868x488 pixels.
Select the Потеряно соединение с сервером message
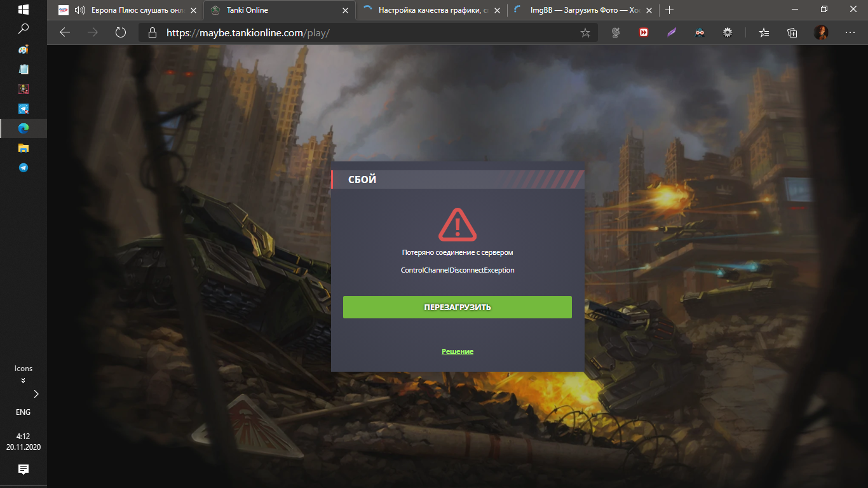(458, 252)
